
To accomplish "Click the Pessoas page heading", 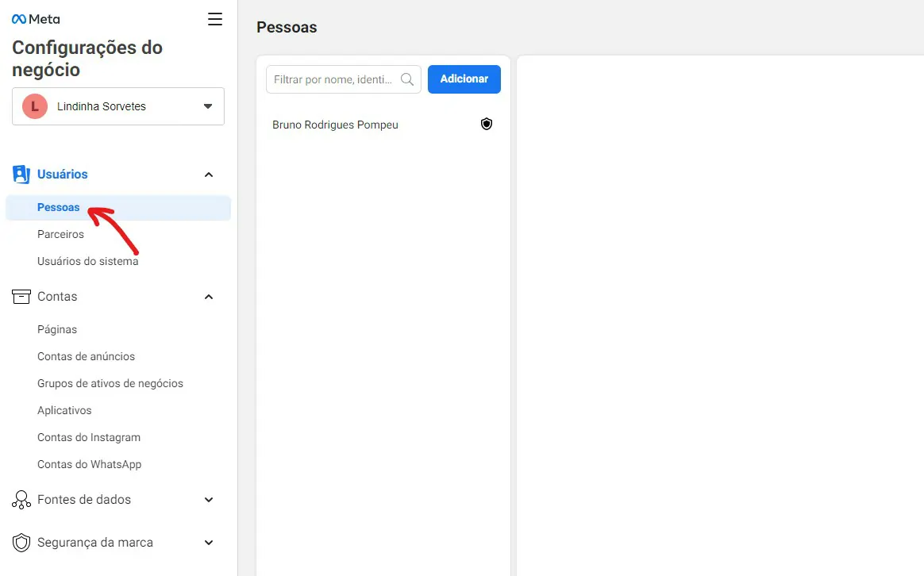I will click(x=287, y=27).
